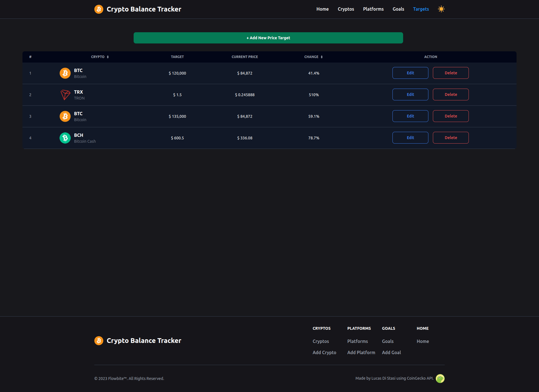Click the footer HOME section heading
This screenshot has height=392, width=539.
click(x=423, y=328)
